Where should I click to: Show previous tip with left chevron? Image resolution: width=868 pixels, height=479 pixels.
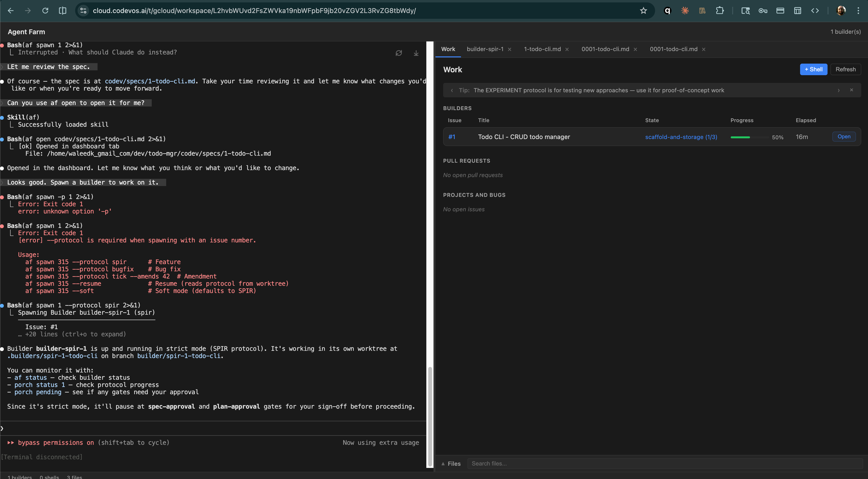tap(452, 90)
